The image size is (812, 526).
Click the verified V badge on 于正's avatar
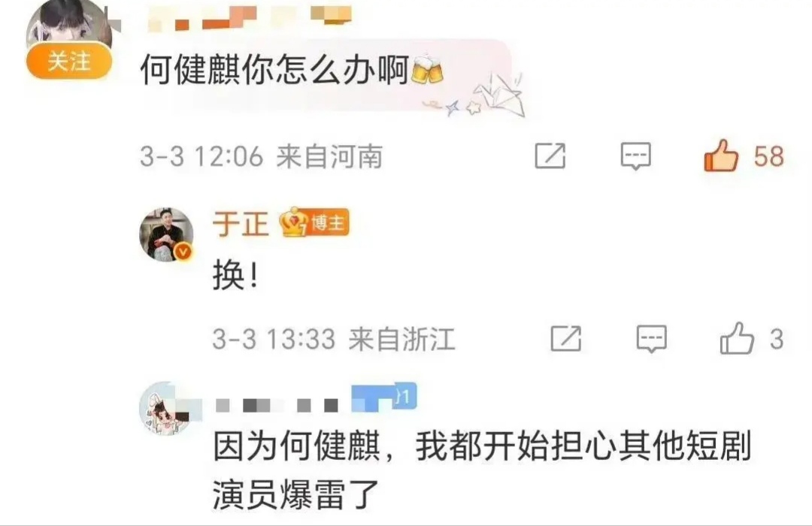(183, 252)
